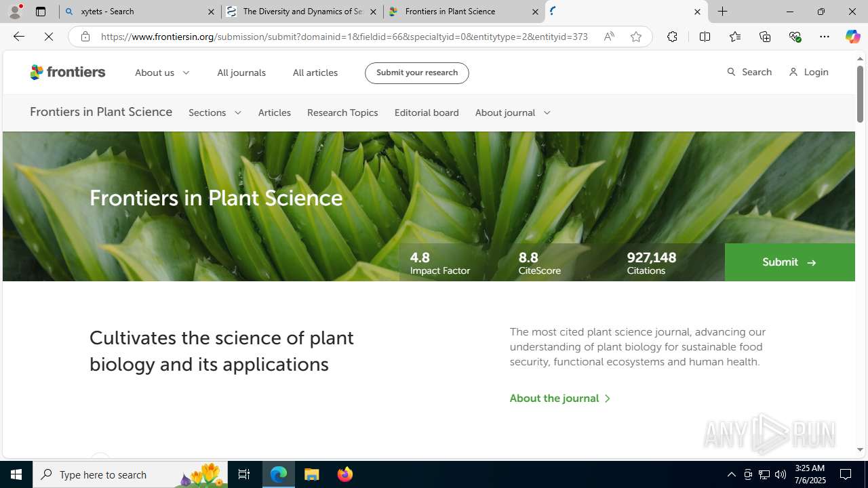
Task: Go to Articles page
Action: 275,113
